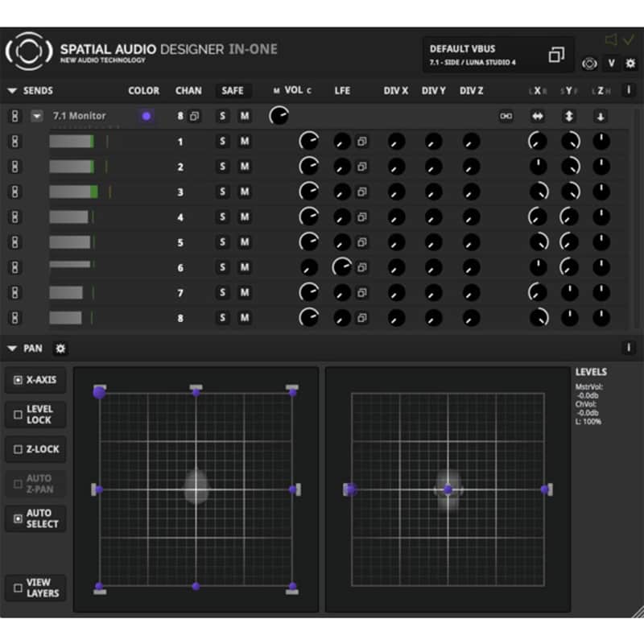The image size is (644, 644).
Task: Click the SAFE column header
Action: click(233, 91)
